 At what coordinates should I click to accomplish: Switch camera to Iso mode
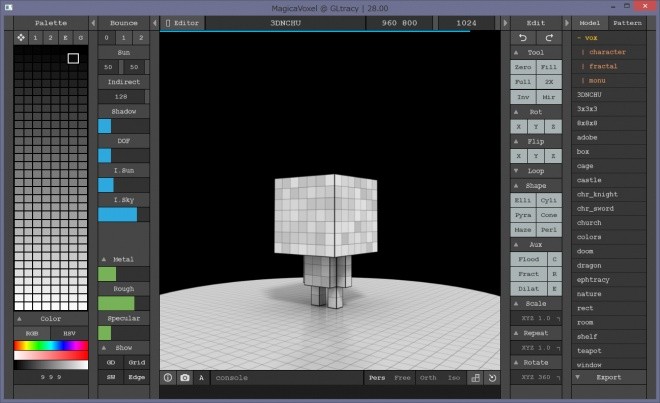click(x=454, y=378)
